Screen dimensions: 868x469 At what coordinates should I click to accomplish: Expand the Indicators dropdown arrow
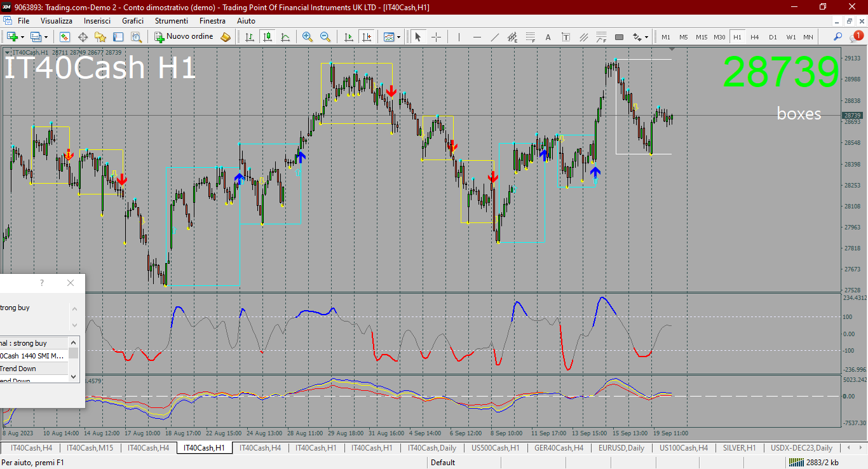(x=399, y=37)
